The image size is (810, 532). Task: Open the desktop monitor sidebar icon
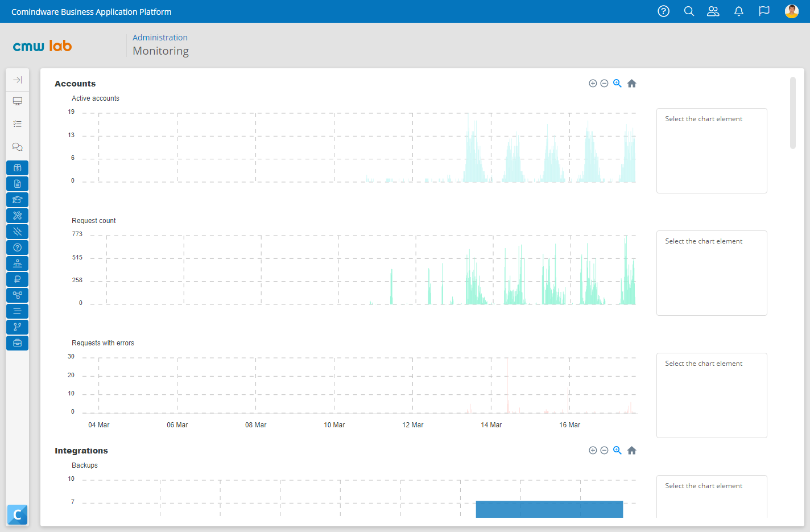18,101
